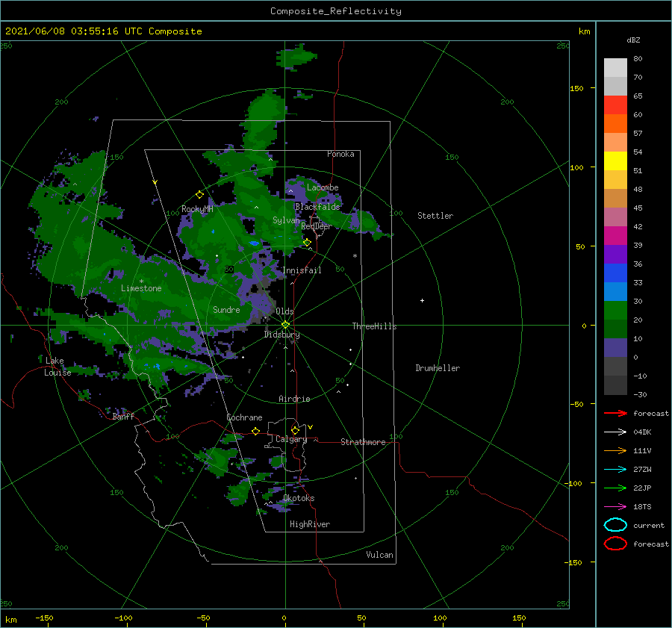The width and height of the screenshot is (672, 628).
Task: Click the Cochrane label
Action: (x=244, y=417)
